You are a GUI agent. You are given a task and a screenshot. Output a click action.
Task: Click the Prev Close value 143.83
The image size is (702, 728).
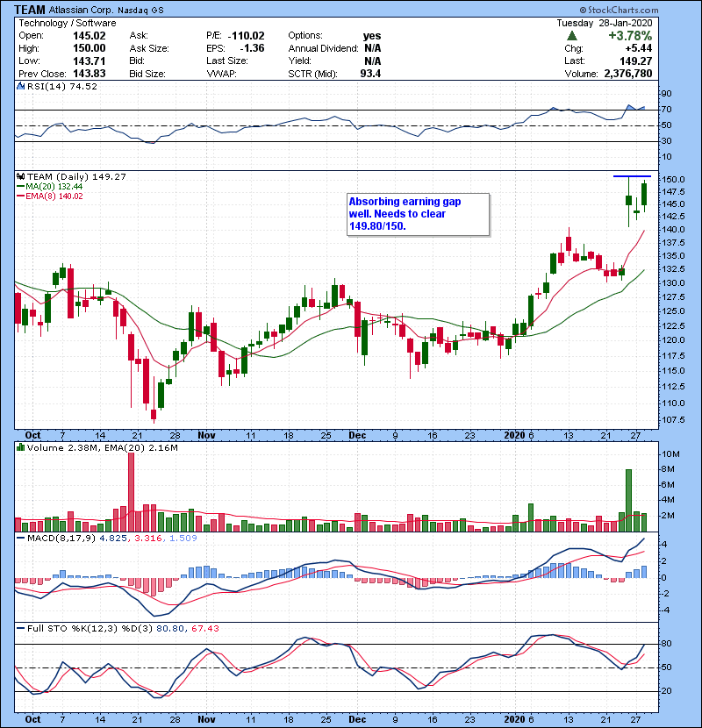[90, 74]
